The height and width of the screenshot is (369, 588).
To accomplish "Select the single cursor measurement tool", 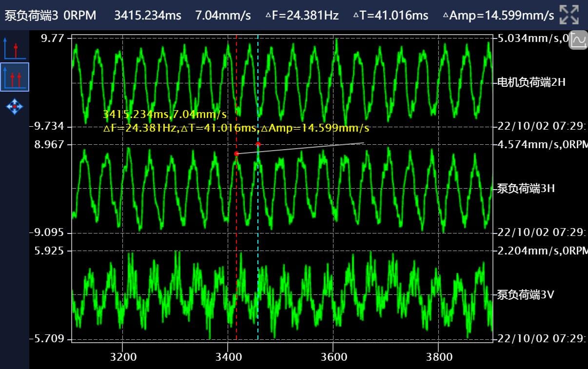I will [14, 47].
